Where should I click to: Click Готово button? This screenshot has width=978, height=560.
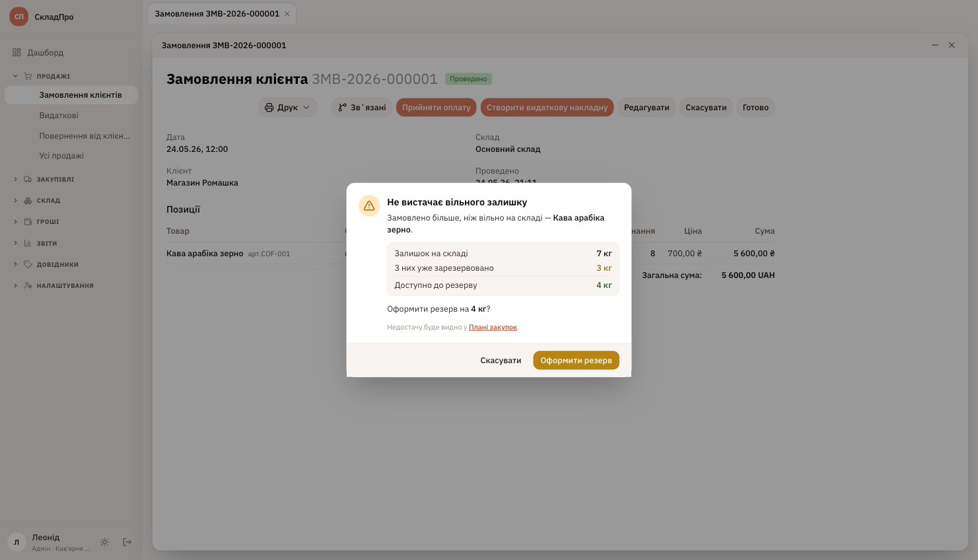coord(755,108)
